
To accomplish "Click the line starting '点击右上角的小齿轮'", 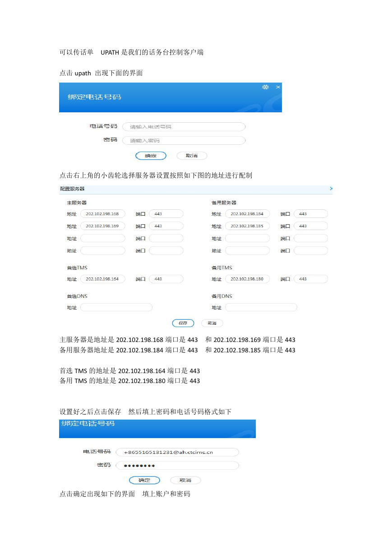I will tap(156, 175).
